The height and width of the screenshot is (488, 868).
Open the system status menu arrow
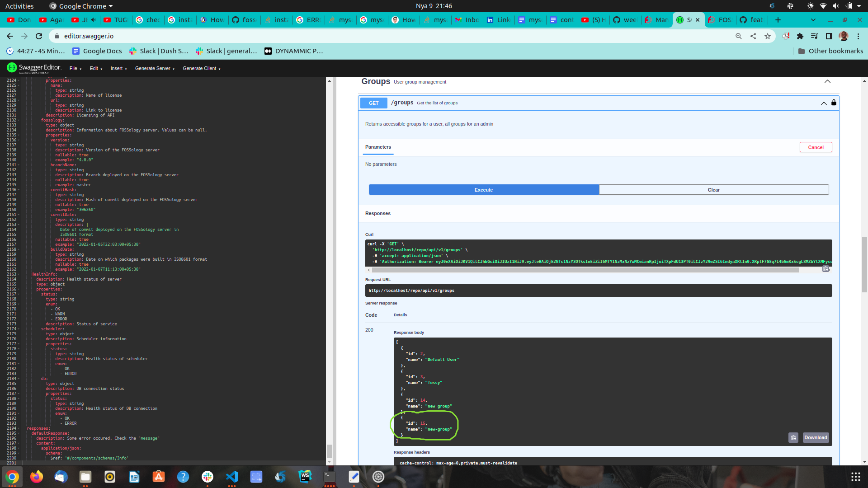point(859,6)
